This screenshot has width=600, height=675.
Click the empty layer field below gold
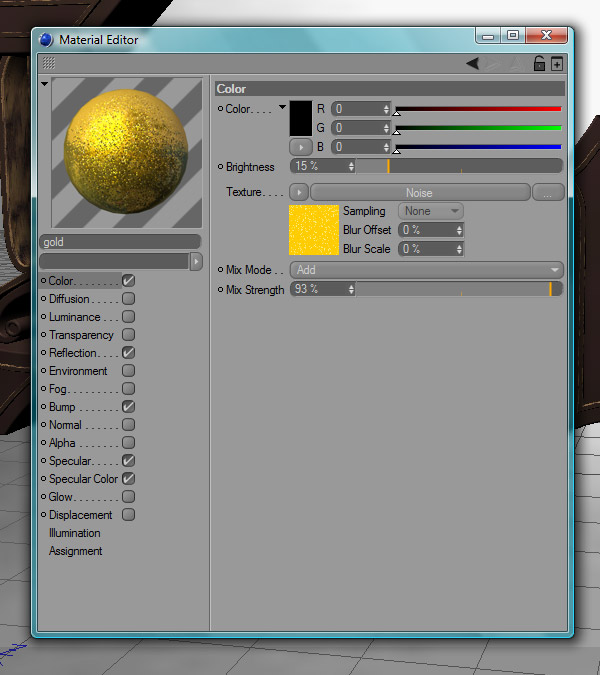[x=114, y=261]
